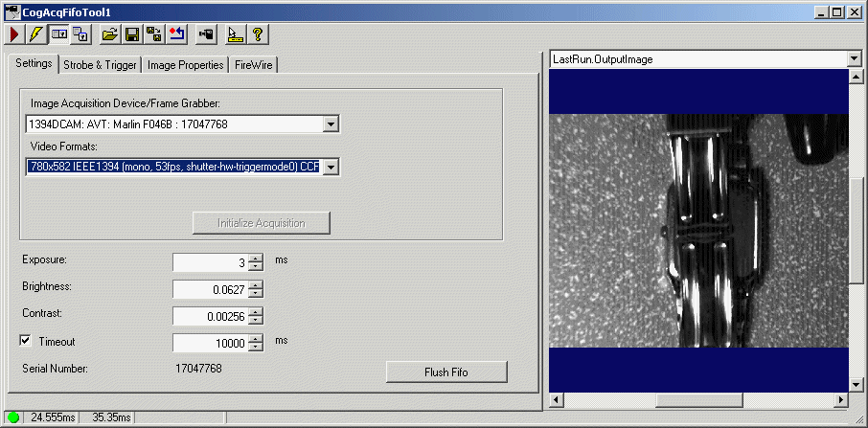This screenshot has height=428, width=868.
Task: Open the FireWire tab
Action: click(253, 65)
